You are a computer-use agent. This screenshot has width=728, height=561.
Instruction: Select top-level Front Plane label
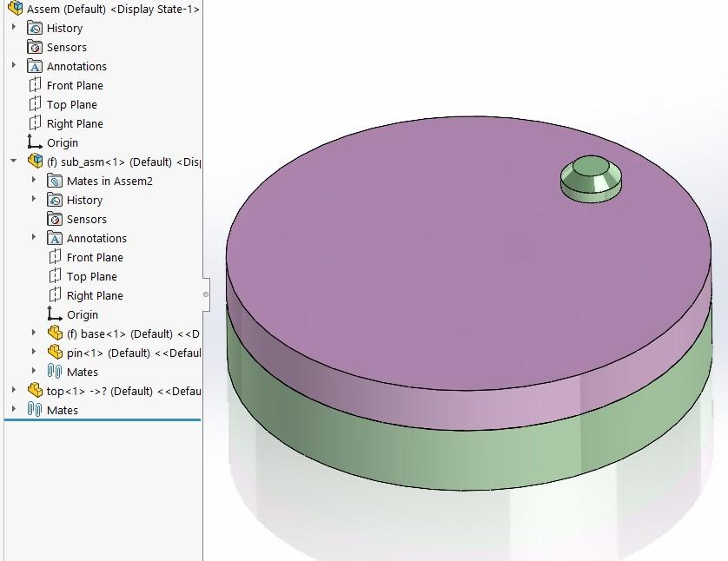click(x=75, y=86)
